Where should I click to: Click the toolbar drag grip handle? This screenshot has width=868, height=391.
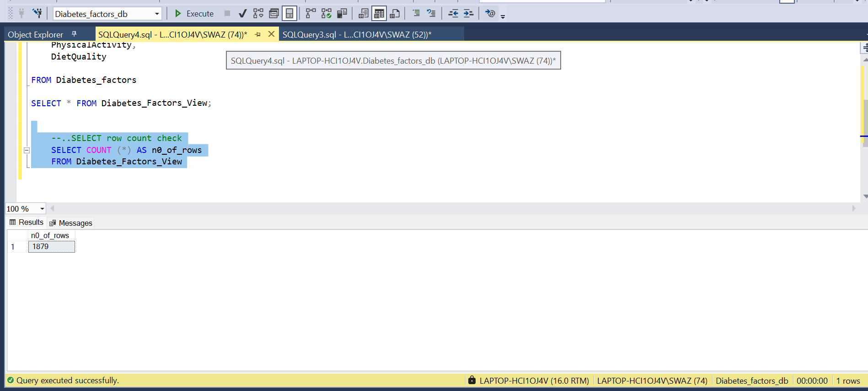pos(11,13)
